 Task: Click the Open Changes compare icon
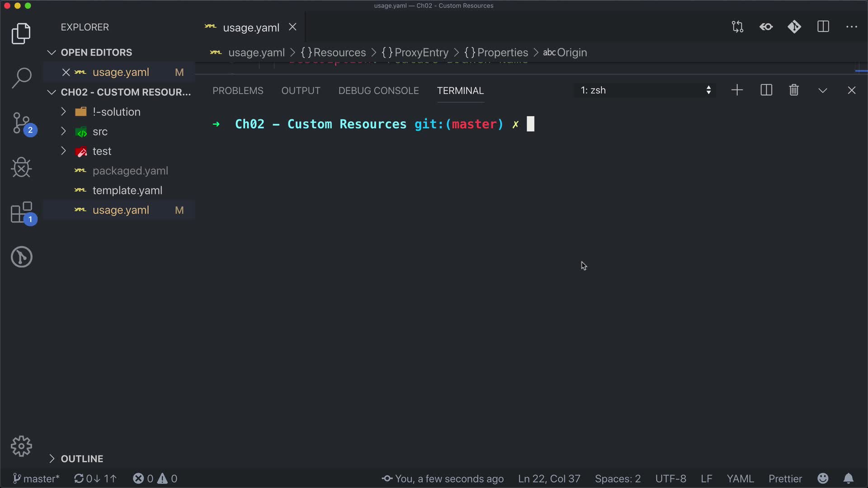coord(737,27)
